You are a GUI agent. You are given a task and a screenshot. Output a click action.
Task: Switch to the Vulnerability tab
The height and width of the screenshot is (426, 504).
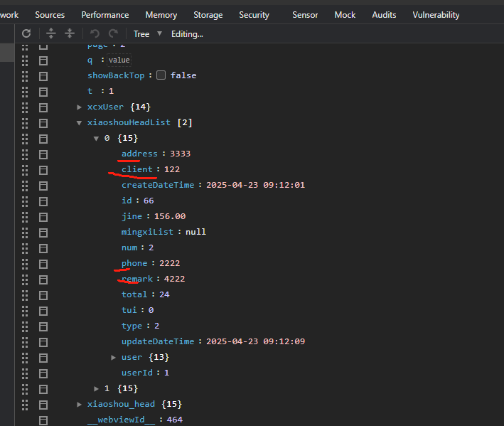[436, 15]
